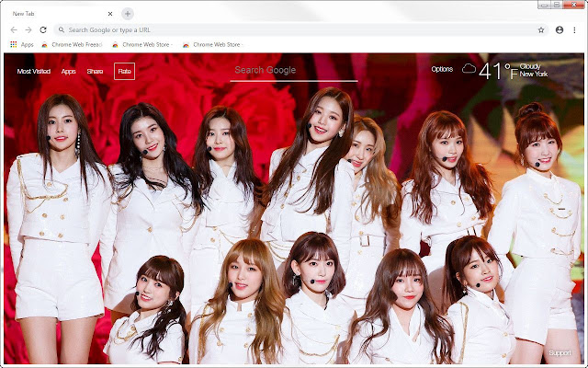
Task: Bookmark this page with the star icon
Action: click(x=541, y=30)
